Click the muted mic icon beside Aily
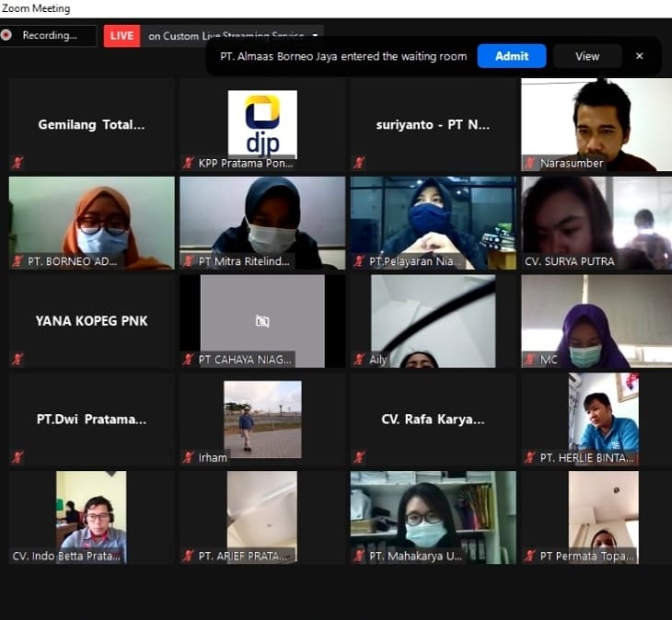This screenshot has width=672, height=620. tap(360, 360)
